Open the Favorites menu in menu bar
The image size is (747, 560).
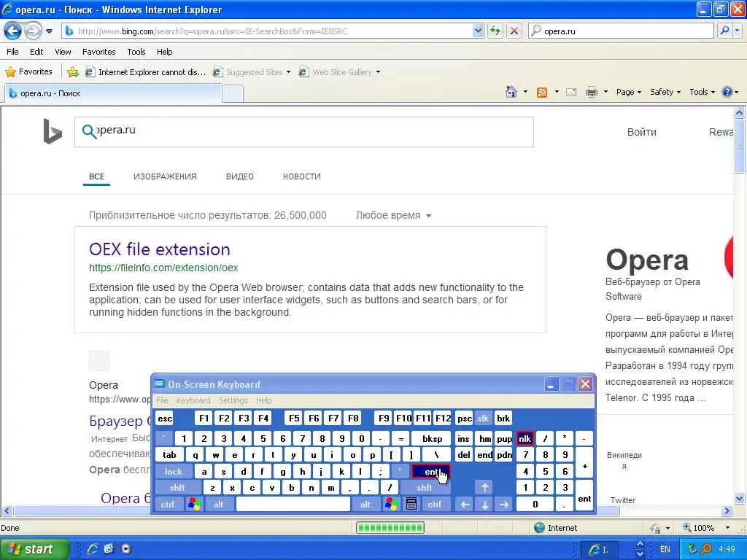pos(99,52)
